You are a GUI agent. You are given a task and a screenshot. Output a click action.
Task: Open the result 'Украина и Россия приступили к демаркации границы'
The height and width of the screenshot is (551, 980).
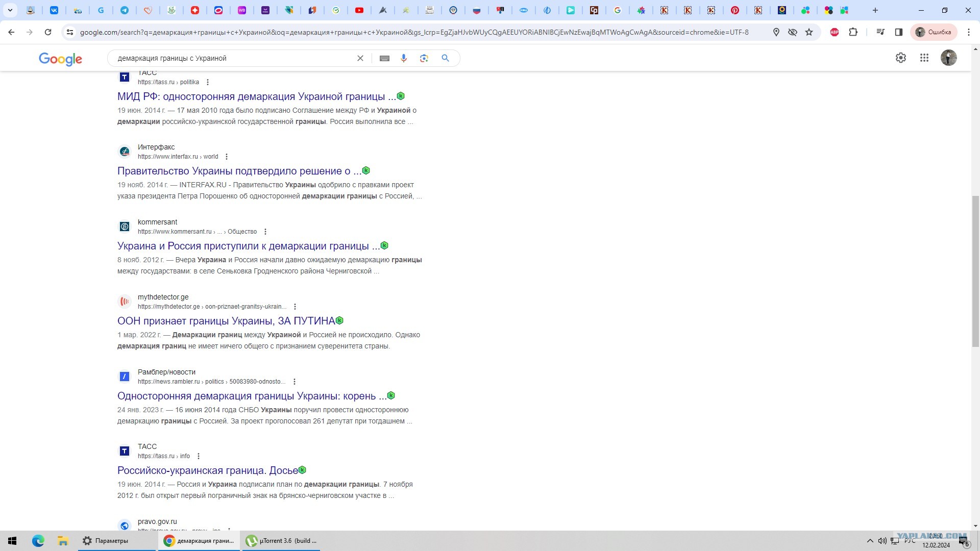(x=249, y=246)
